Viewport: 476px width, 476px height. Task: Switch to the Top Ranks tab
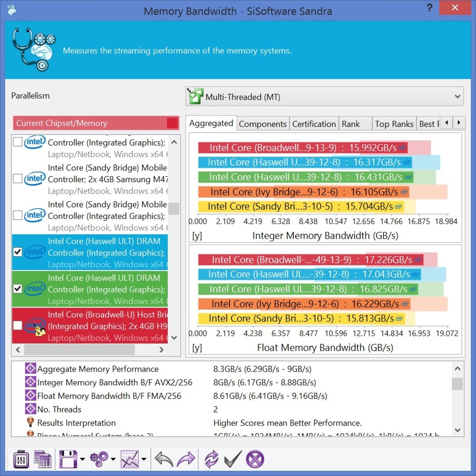(x=394, y=124)
